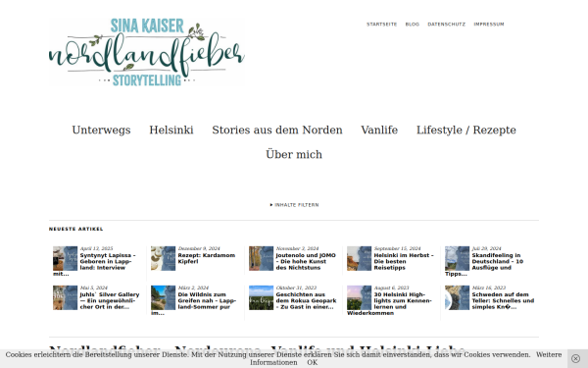The image size is (588, 368).
Task: Open Helsinki im Herbst article
Action: 404,261
